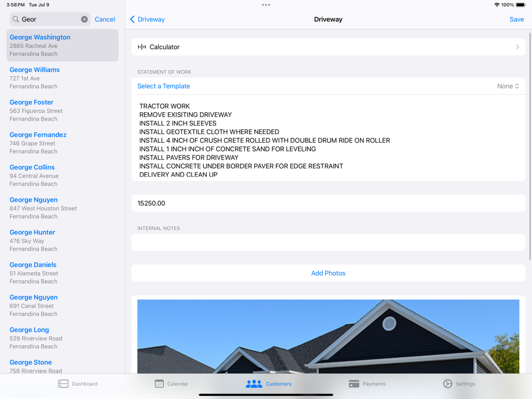The height and width of the screenshot is (399, 532).
Task: Open the Calculator row disclosure chevron
Action: click(518, 47)
